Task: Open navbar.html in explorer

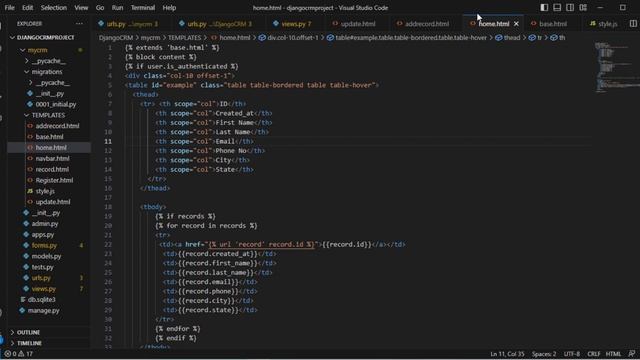Action: (x=52, y=158)
